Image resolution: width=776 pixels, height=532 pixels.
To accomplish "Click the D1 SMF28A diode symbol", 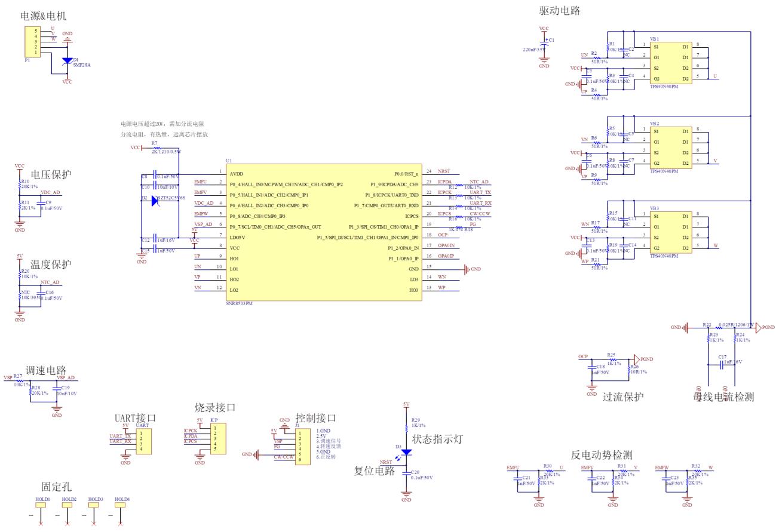I will click(67, 61).
